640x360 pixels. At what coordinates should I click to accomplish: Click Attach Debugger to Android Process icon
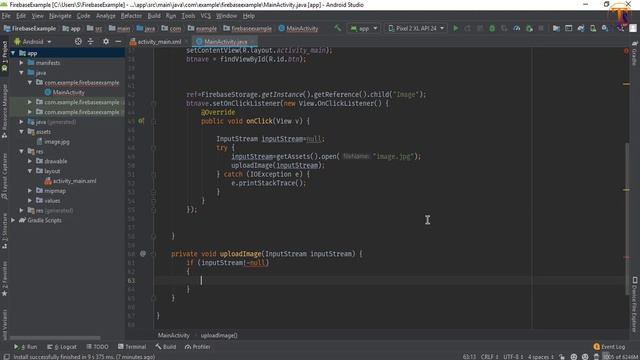tap(529, 28)
